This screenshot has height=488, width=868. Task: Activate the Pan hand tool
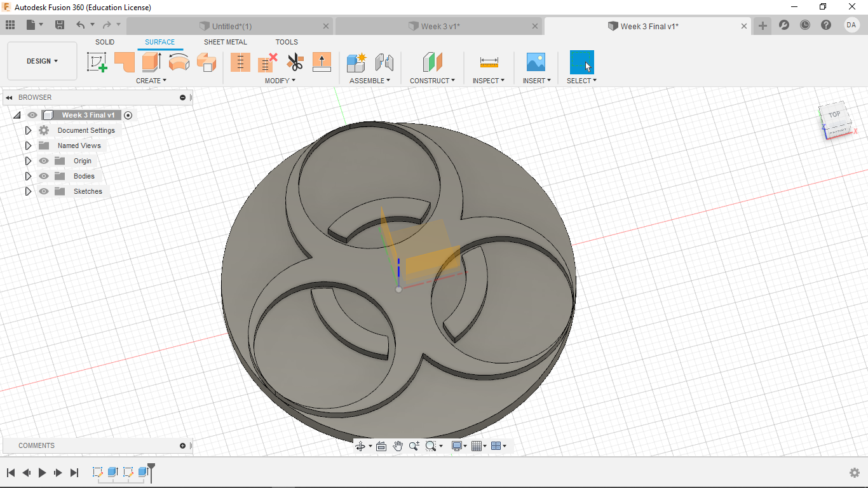(398, 446)
